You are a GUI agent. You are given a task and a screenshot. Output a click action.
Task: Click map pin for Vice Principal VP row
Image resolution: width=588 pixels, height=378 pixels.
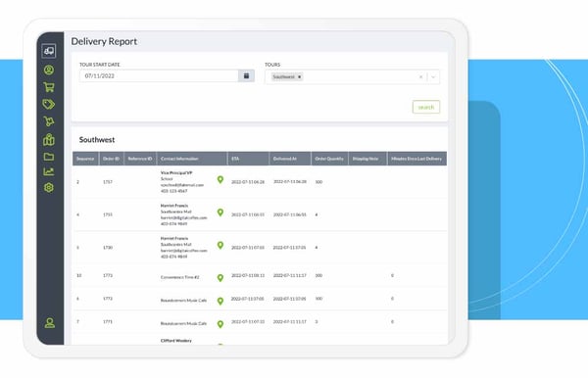click(220, 180)
